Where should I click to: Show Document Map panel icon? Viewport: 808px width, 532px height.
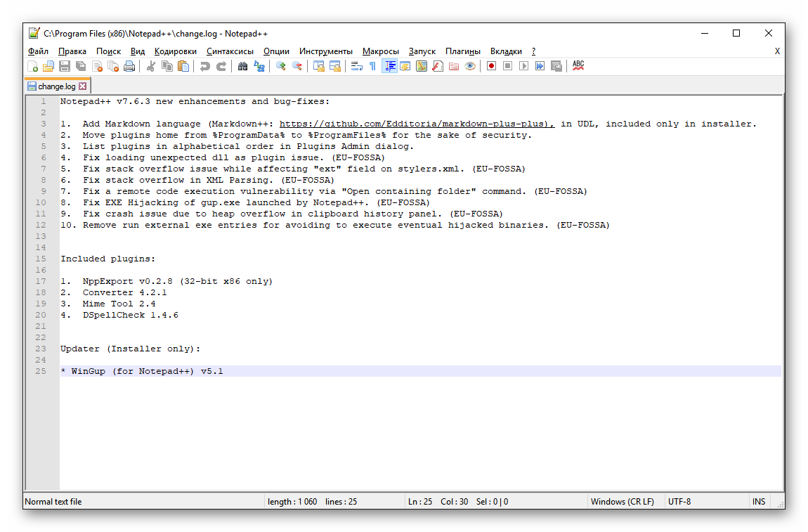click(x=422, y=66)
